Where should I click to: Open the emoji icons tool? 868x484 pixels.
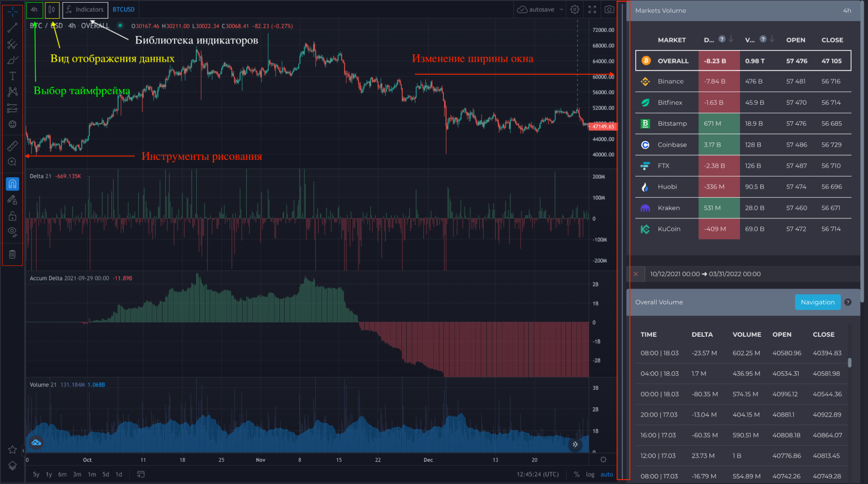(12, 124)
